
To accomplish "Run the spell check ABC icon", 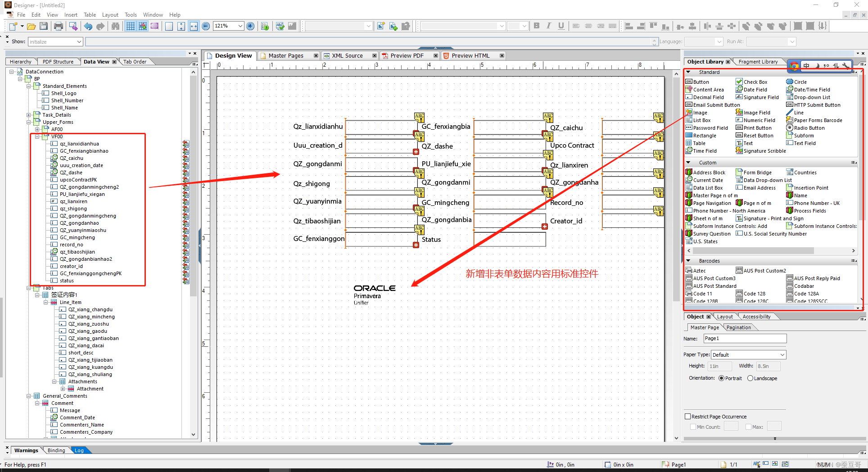I will coord(280,26).
